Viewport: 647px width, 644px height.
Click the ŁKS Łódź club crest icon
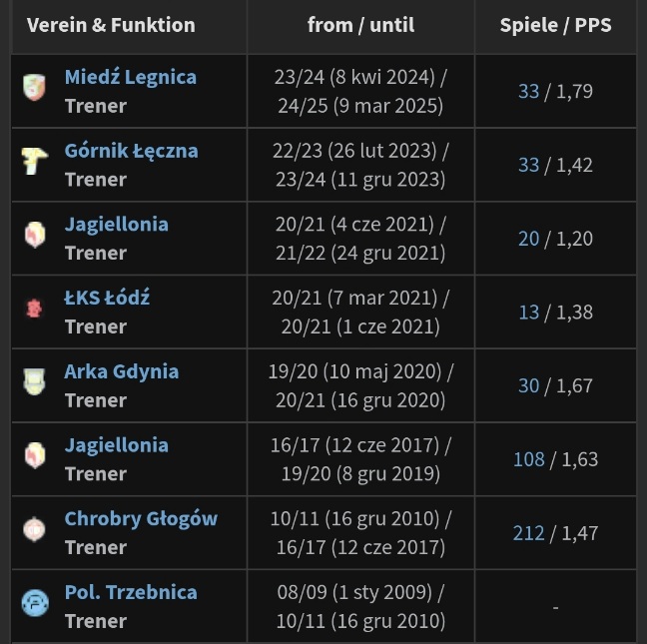(34, 309)
